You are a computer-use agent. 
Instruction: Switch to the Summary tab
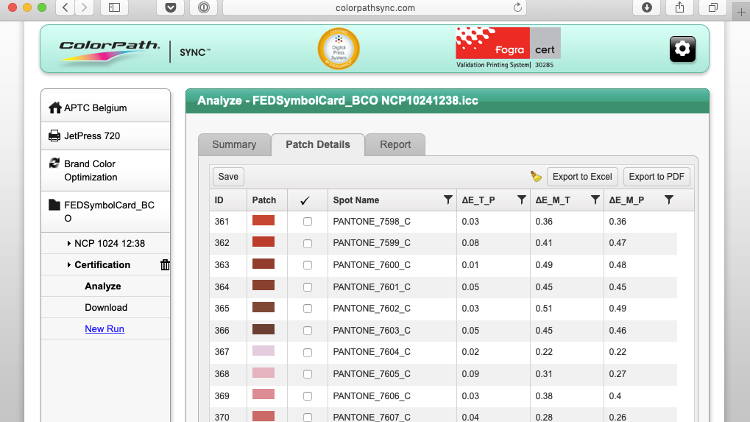click(x=234, y=144)
